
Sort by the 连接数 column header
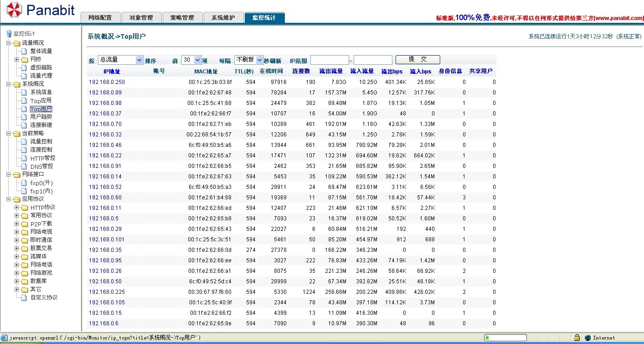301,71
